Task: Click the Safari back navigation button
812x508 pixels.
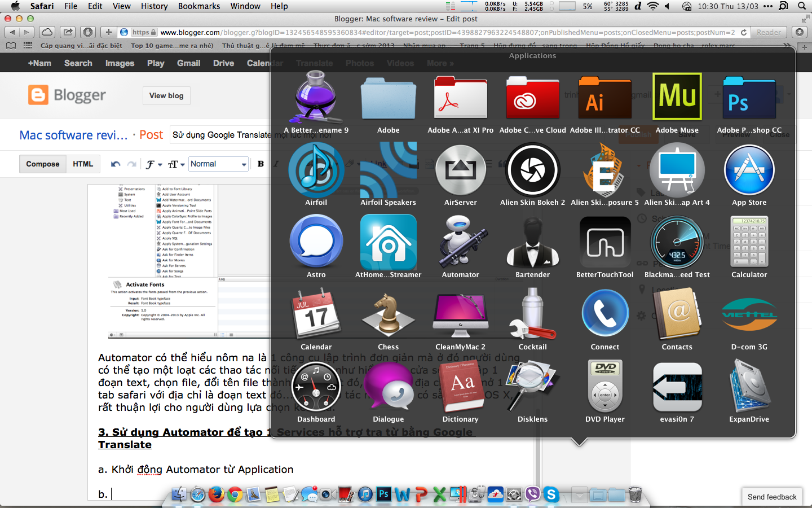Action: (12, 32)
